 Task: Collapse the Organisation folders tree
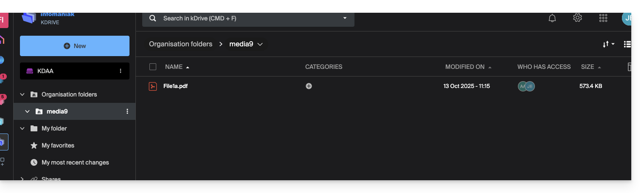coord(22,94)
